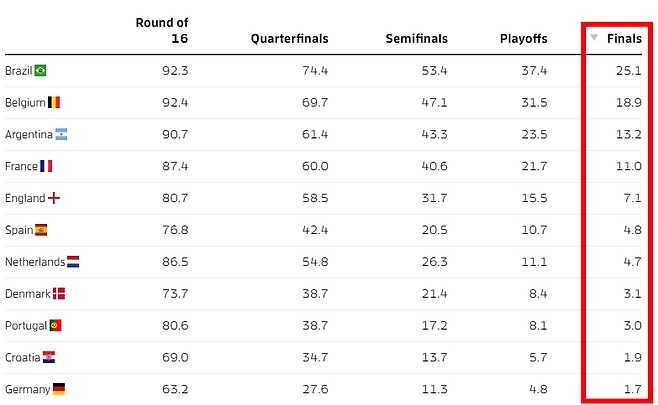
Task: Click the Spain flag icon
Action: [x=41, y=230]
